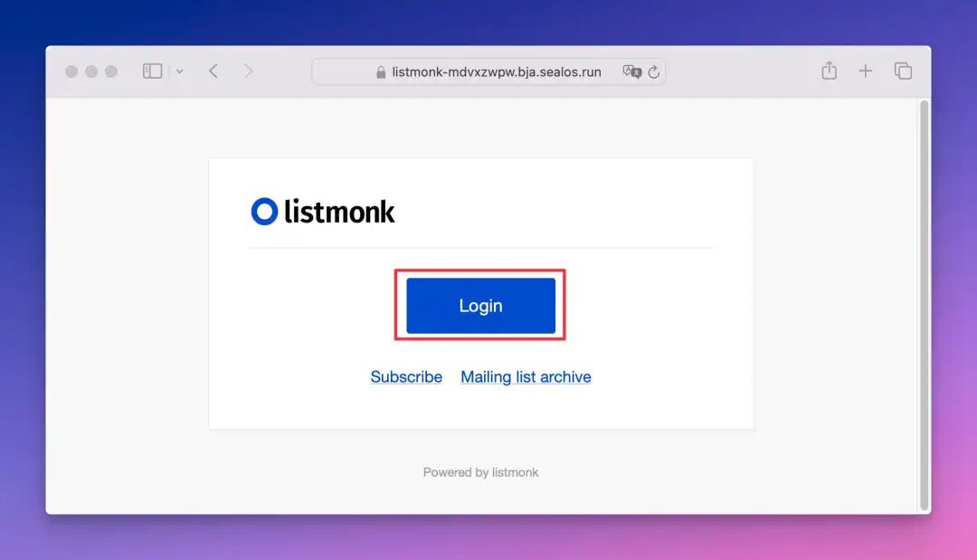Click the blue Login button
This screenshot has width=977, height=560.
[480, 305]
